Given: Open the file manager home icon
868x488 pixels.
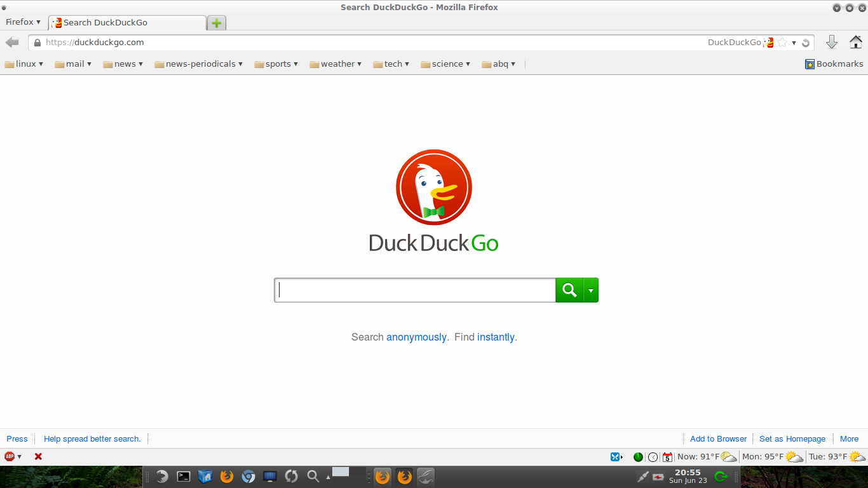Looking at the screenshot, I should [x=205, y=477].
